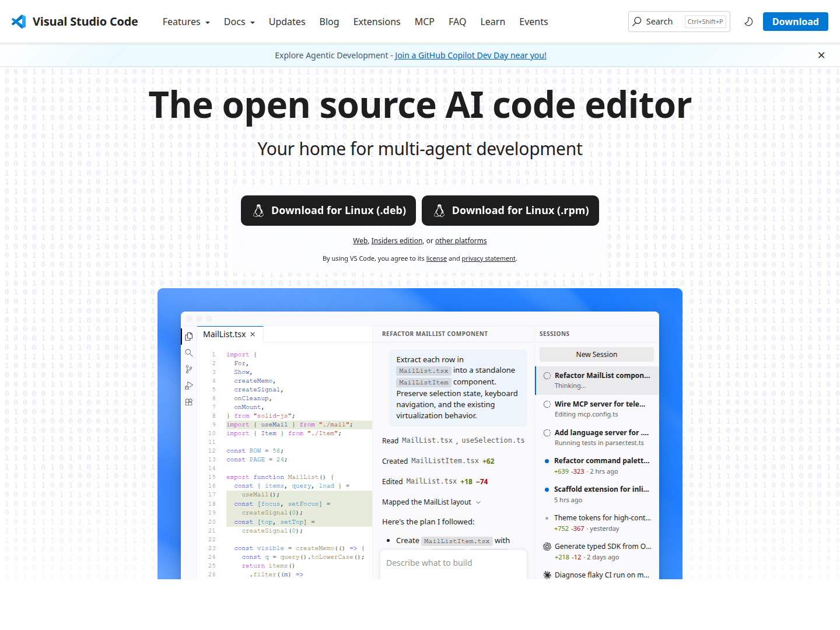Click the Scaffold extension session blue dot
The height and width of the screenshot is (630, 840).
click(547, 489)
